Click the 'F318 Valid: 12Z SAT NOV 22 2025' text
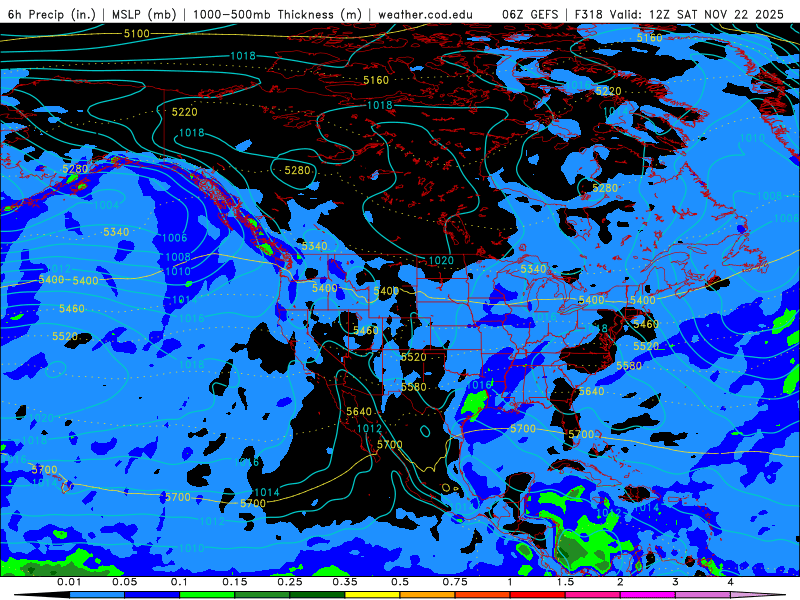This screenshot has width=800, height=600. [679, 14]
